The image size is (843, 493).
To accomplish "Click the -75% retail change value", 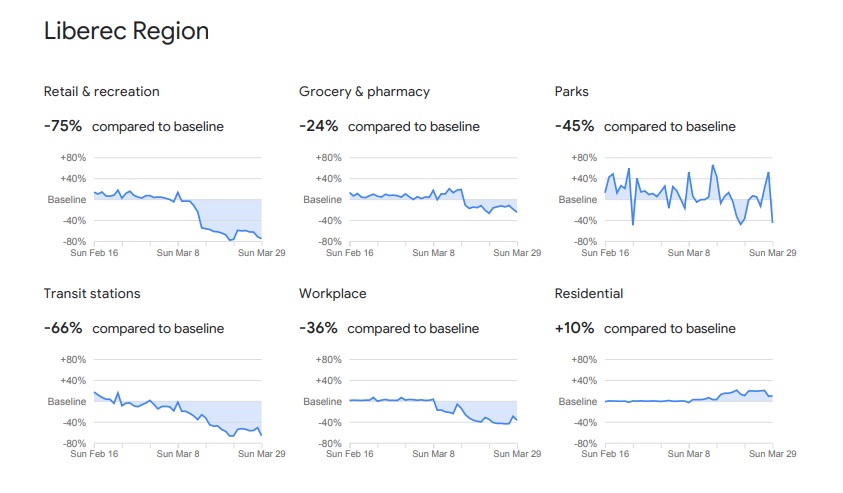I will [63, 127].
